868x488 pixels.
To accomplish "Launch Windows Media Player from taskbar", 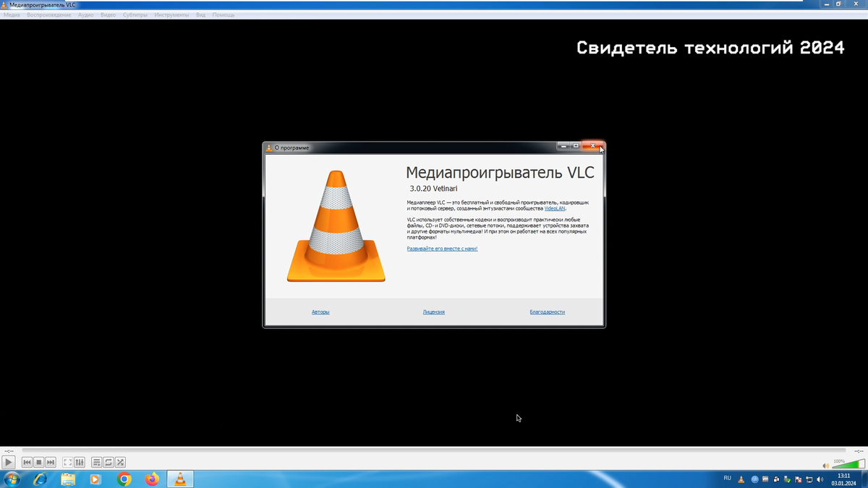I will (x=95, y=479).
